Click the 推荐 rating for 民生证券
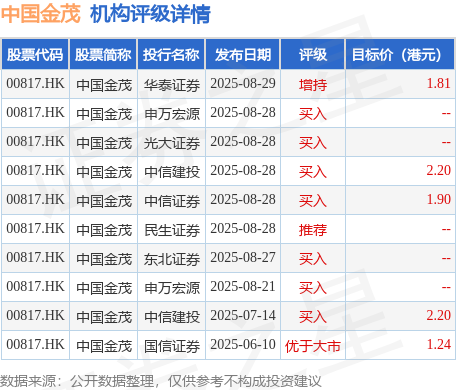This screenshot has width=456, height=390. point(313,230)
